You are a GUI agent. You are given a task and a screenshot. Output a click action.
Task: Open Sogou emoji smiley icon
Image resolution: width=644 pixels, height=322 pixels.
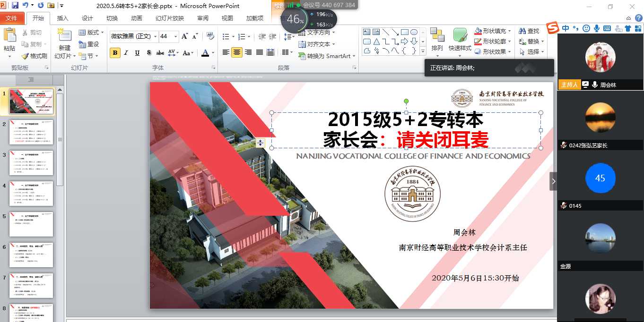click(x=586, y=28)
